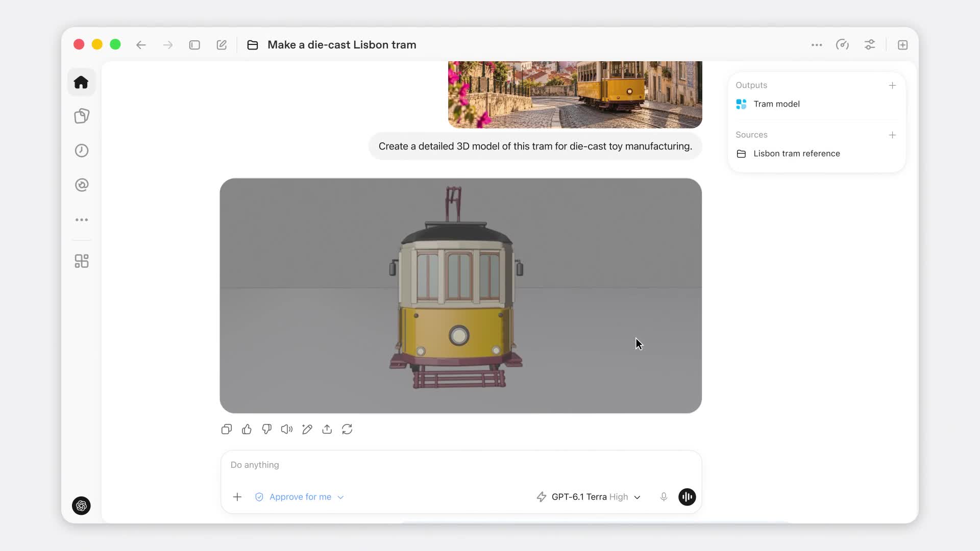Click the Do anything input field

tap(461, 465)
